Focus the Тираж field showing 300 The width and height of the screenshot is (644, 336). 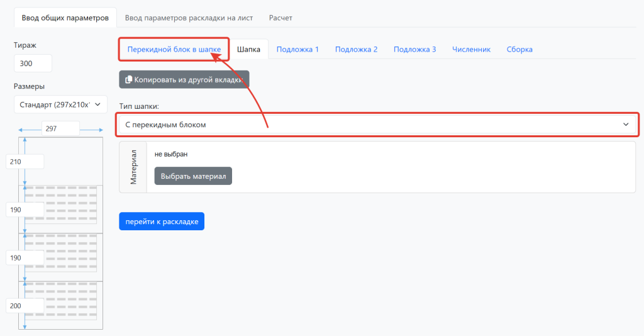[33, 64]
